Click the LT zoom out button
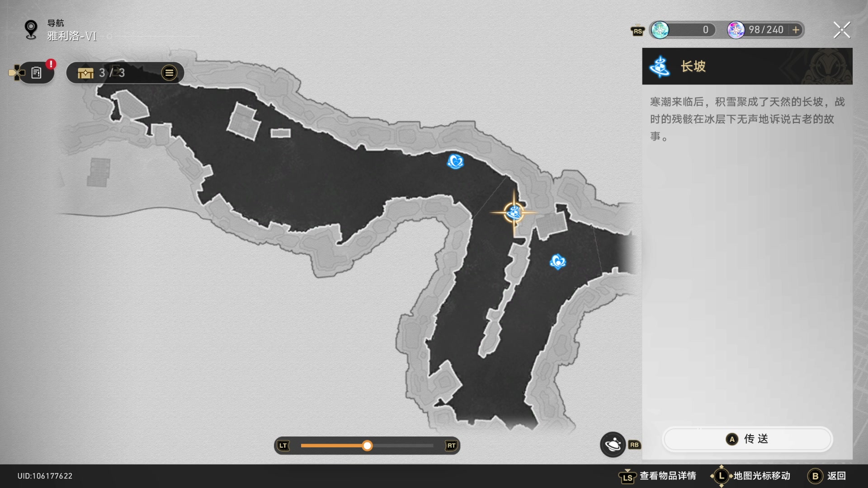 point(283,446)
